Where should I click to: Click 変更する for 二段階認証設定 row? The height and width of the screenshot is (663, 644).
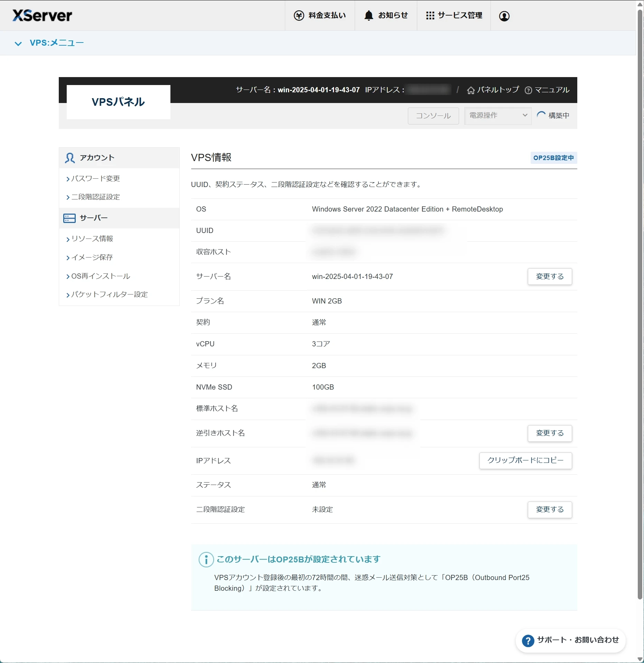550,510
